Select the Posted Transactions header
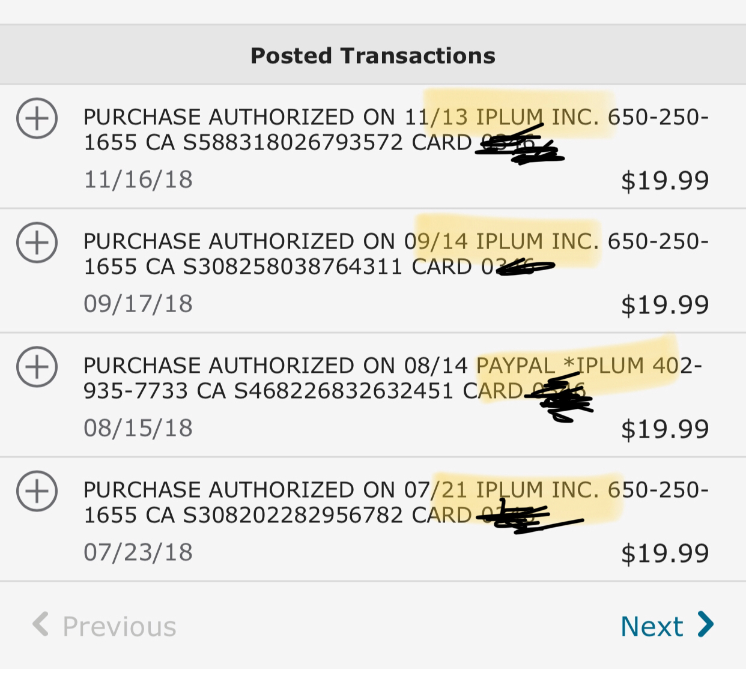 point(373,55)
